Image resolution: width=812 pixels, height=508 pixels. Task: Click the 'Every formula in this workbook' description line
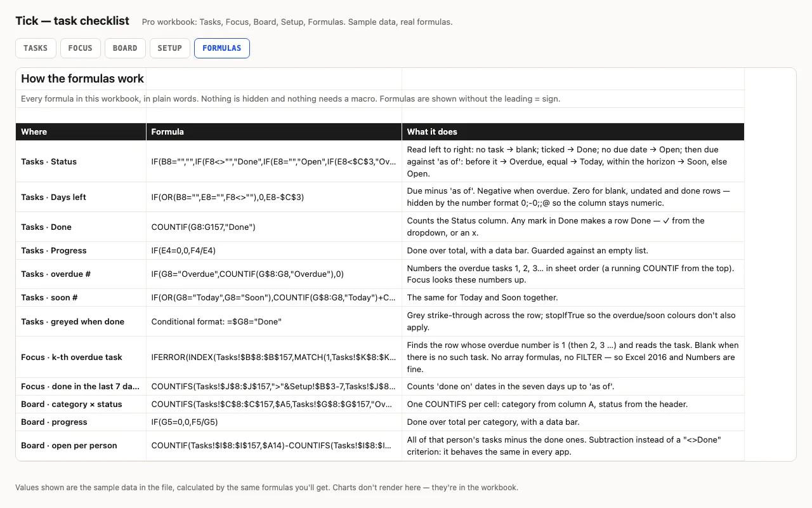(x=291, y=99)
